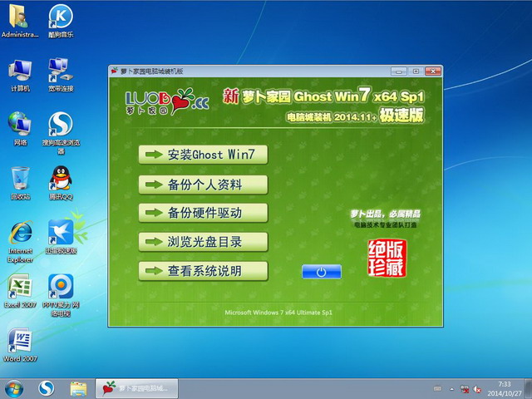Open the Windows Start menu
The image size is (532, 399).
pyautogui.click(x=14, y=389)
